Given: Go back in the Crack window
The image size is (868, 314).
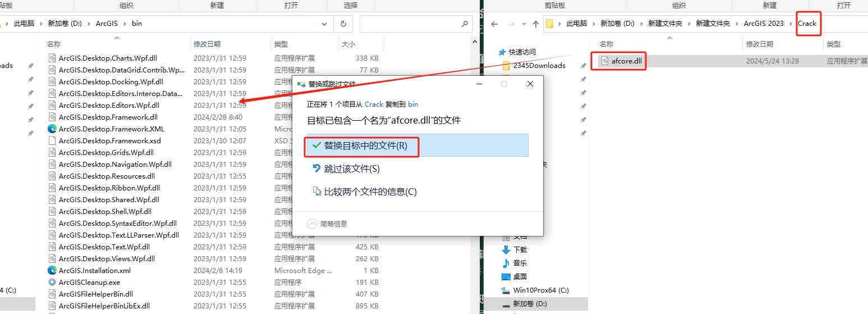Looking at the screenshot, I should coord(494,24).
